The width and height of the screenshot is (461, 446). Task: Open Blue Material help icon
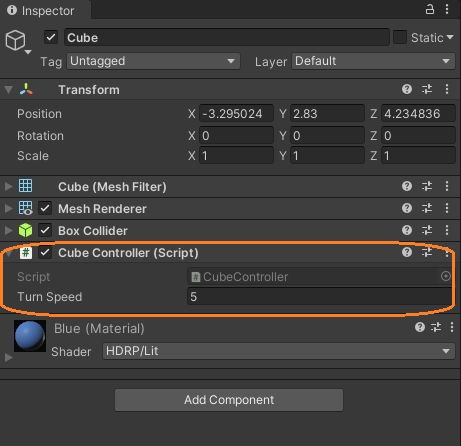(420, 327)
